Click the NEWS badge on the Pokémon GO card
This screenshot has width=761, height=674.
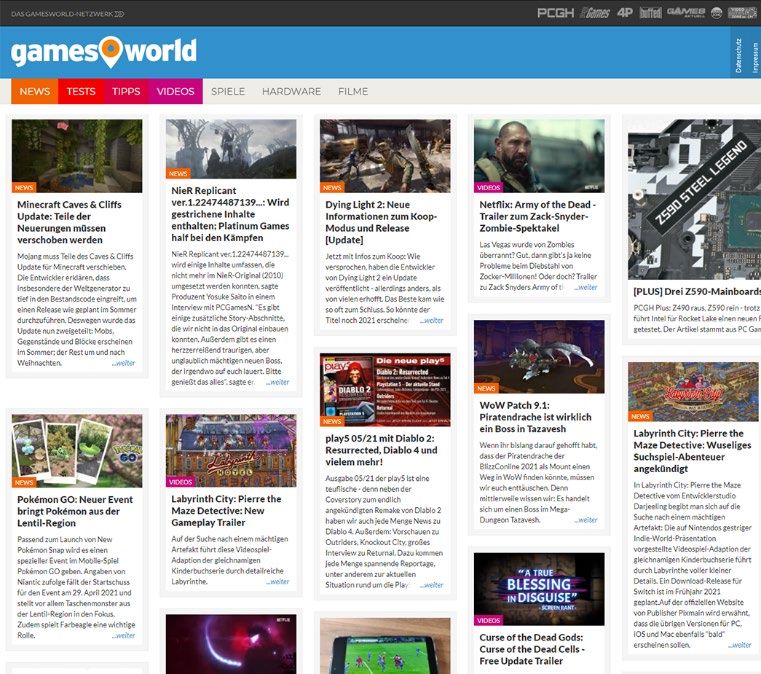(24, 482)
